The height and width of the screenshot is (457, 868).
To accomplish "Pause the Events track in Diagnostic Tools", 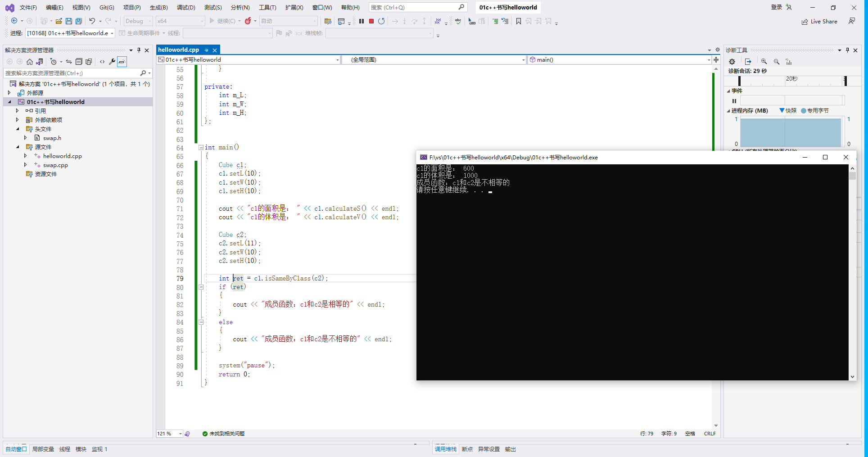I will 734,101.
